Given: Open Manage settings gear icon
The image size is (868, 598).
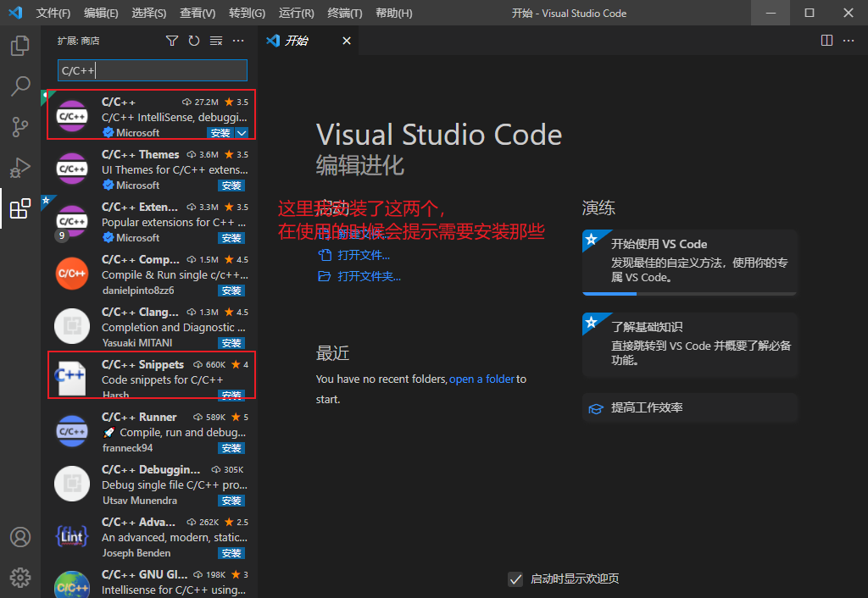Looking at the screenshot, I should 20,578.
